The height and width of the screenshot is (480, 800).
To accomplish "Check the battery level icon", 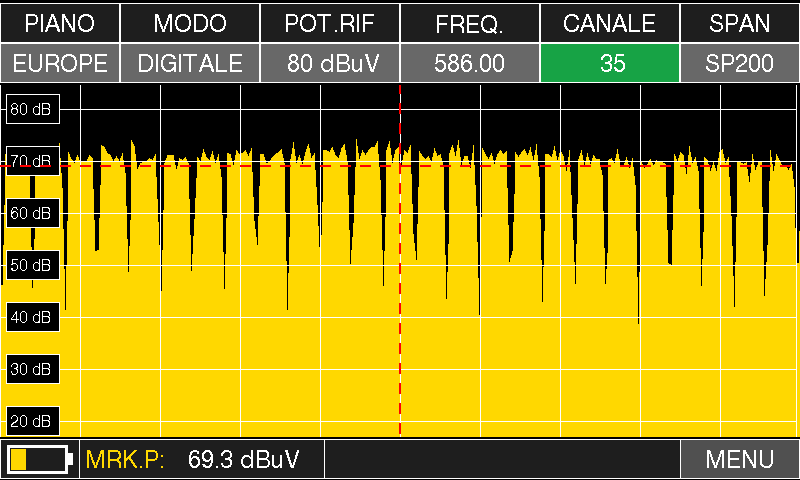I will (40, 459).
